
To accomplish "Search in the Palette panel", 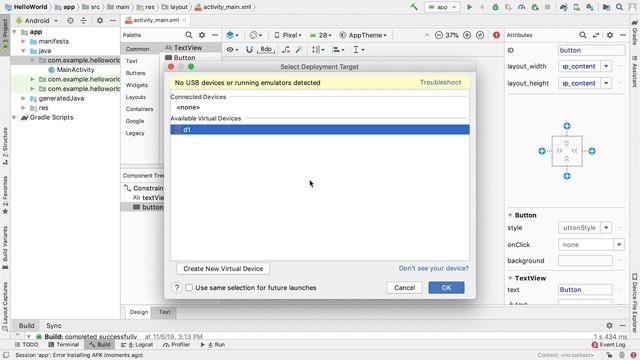I will pyautogui.click(x=189, y=35).
